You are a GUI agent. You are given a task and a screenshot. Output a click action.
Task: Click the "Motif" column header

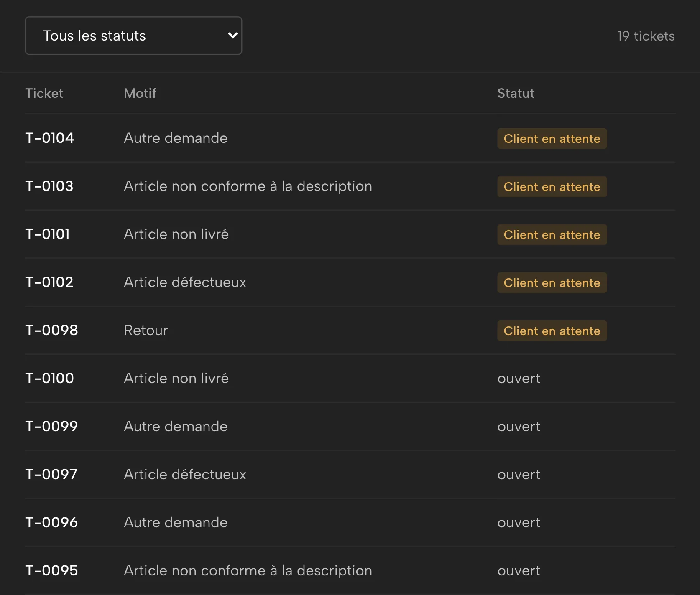click(140, 93)
